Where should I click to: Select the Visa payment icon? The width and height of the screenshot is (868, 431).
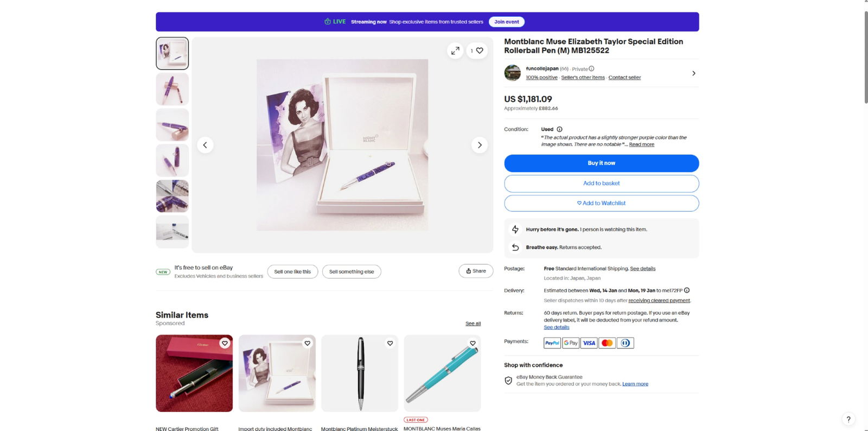tap(589, 343)
